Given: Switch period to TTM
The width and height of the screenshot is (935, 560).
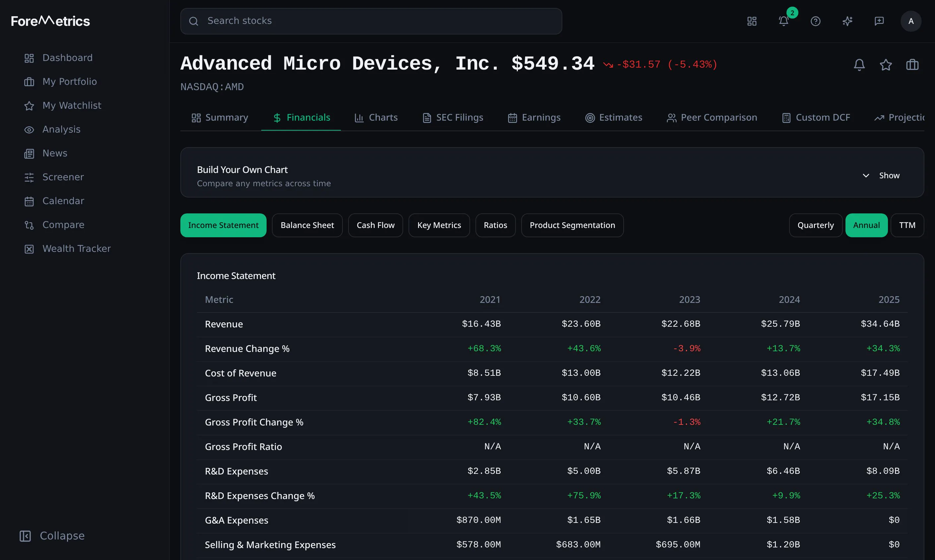Looking at the screenshot, I should (907, 225).
